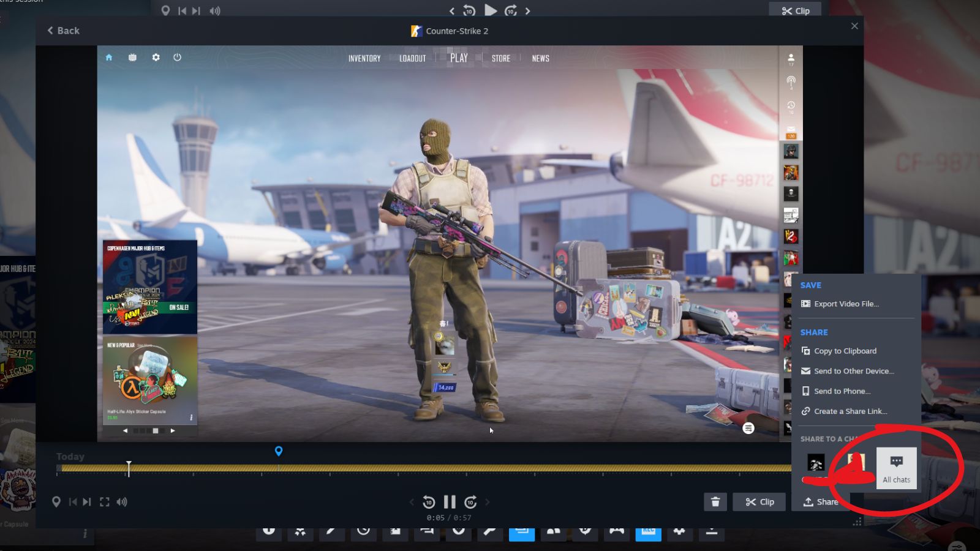The height and width of the screenshot is (551, 980).
Task: Open the in-game CS2 settings gear
Action: (156, 57)
